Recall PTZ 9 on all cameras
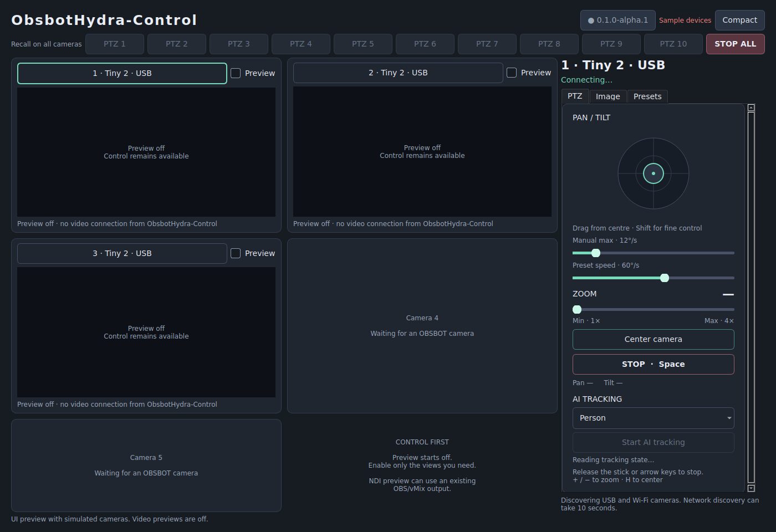Image resolution: width=776 pixels, height=532 pixels. [611, 44]
